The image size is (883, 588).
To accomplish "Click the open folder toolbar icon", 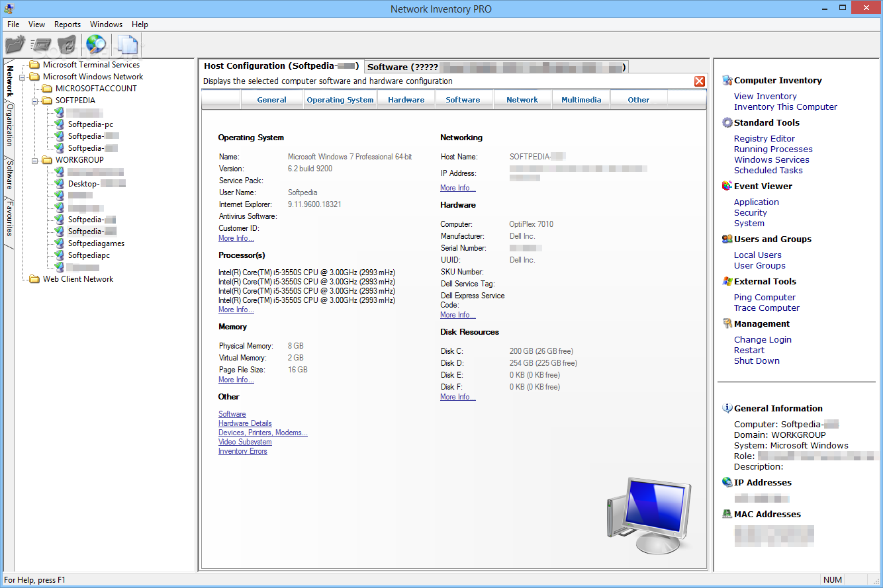I will (x=15, y=45).
